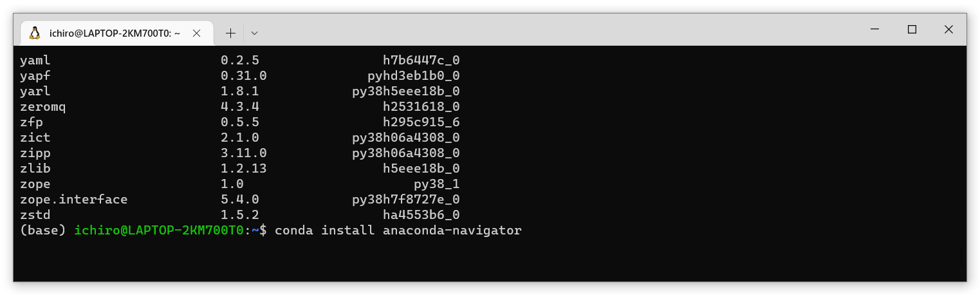Screen dimensions: 980x295
Task: Select the ichiro@LAPTOP-2KM700T0 tab title
Action: click(115, 33)
